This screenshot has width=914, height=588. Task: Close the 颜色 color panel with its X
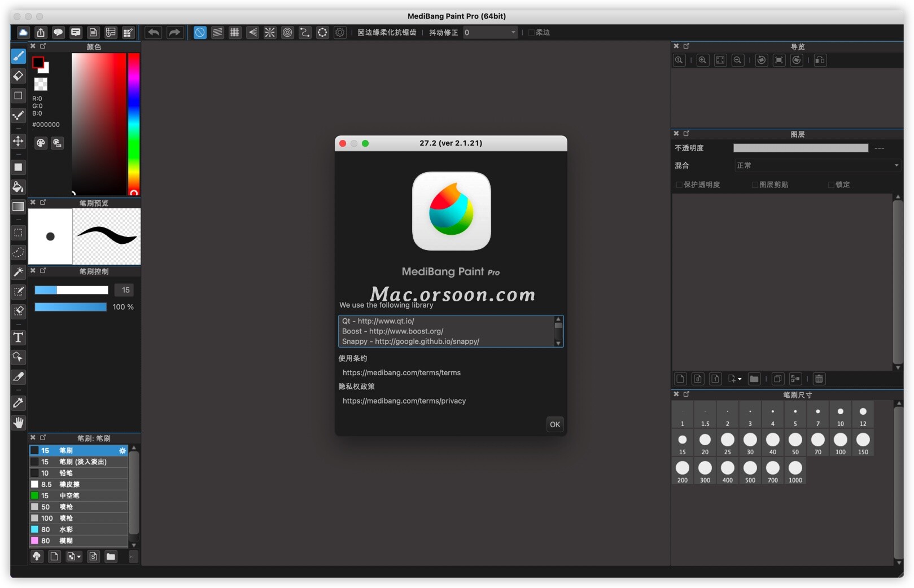click(x=33, y=46)
